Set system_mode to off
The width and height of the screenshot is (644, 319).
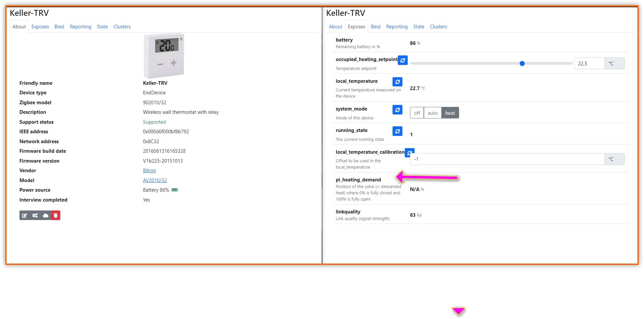coord(416,112)
